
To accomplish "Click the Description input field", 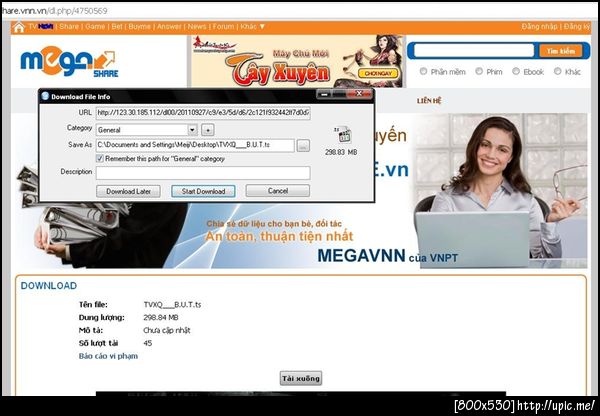I will [203, 173].
